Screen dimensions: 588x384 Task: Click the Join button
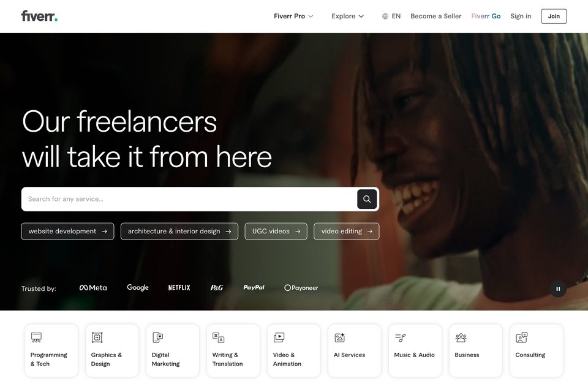554,16
